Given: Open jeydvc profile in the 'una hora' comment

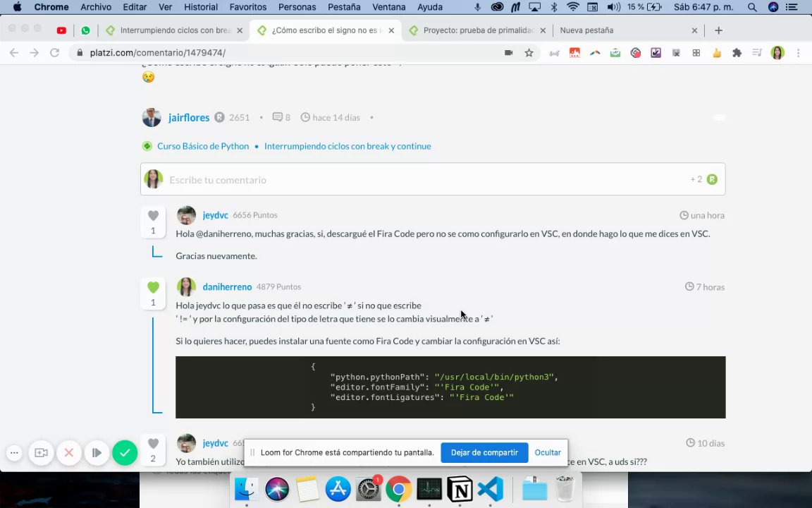Looking at the screenshot, I should point(216,215).
